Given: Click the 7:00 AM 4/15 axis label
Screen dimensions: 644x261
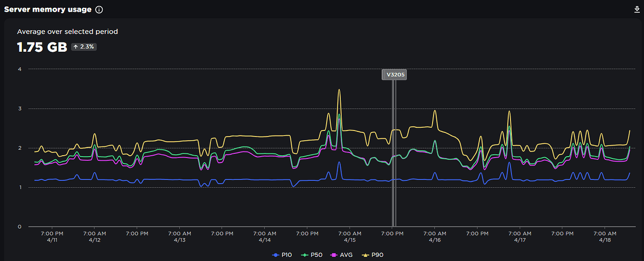Looking at the screenshot, I should click(x=350, y=236).
